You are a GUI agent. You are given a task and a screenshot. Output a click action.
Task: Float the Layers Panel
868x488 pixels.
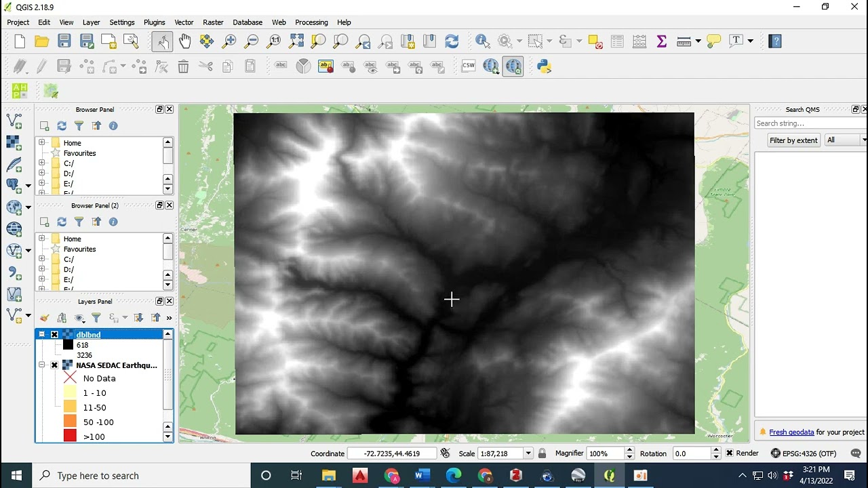[160, 302]
